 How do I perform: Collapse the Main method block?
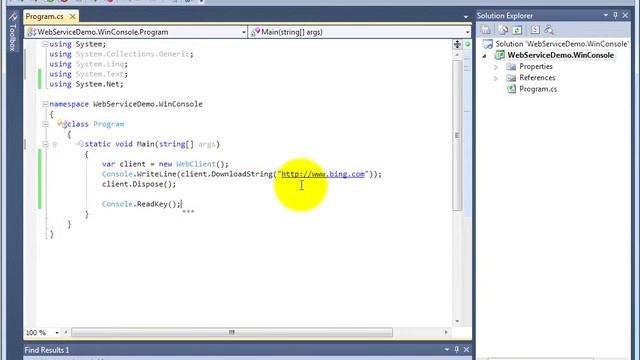click(45, 144)
